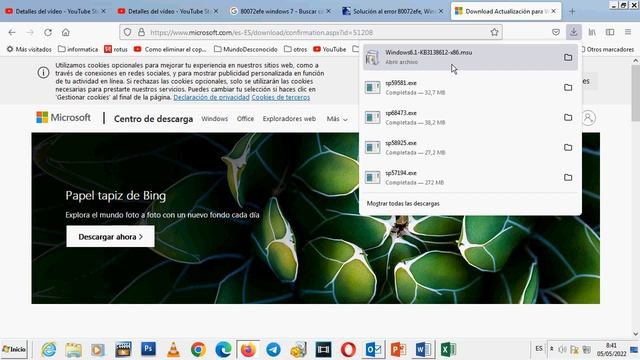Open the 'informatica' bookmarks folder
640x360 pixels.
(x=78, y=49)
